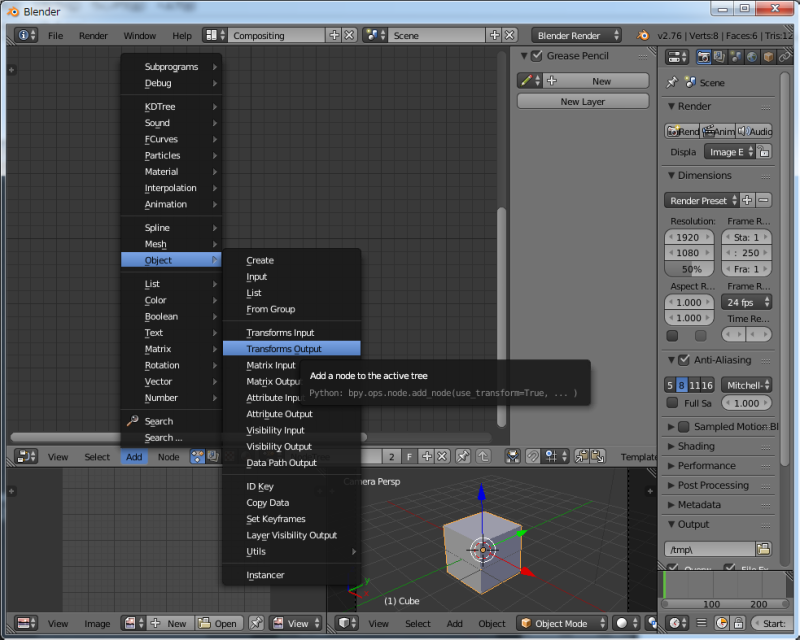Click the output path folder browse icon
The height and width of the screenshot is (640, 800).
[x=763, y=549]
